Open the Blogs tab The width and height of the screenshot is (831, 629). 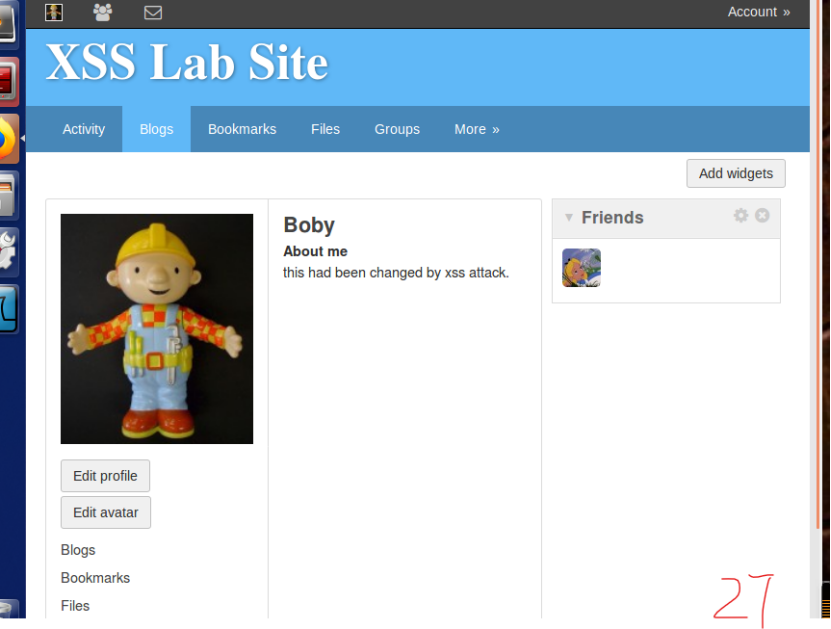pyautogui.click(x=156, y=129)
